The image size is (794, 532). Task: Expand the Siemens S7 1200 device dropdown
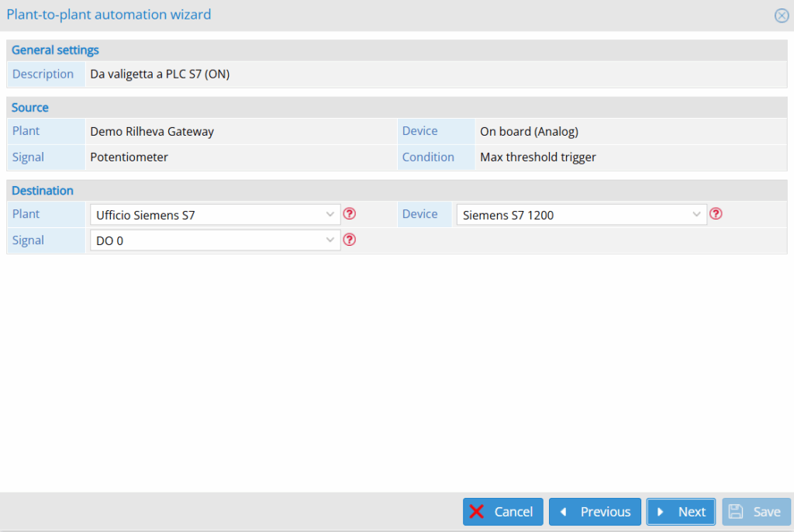click(x=582, y=215)
